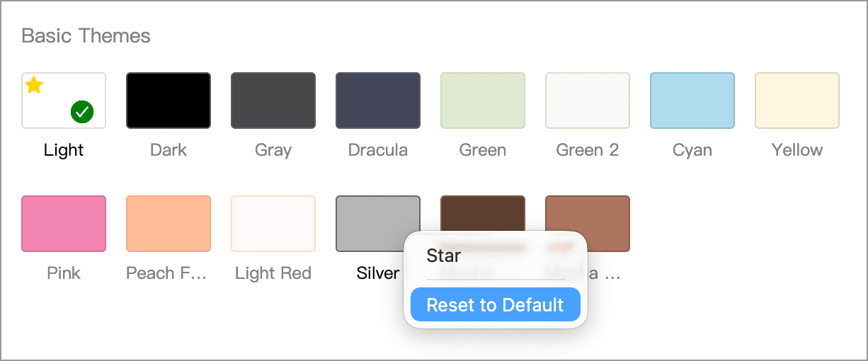The image size is (868, 361).
Task: Choose the Gray theme swatch
Action: [273, 101]
